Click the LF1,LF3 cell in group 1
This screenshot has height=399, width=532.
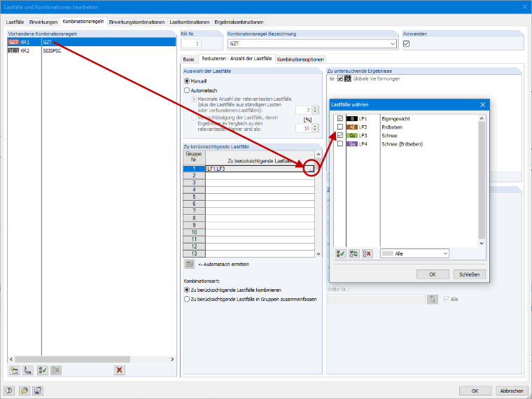pyautogui.click(x=257, y=169)
